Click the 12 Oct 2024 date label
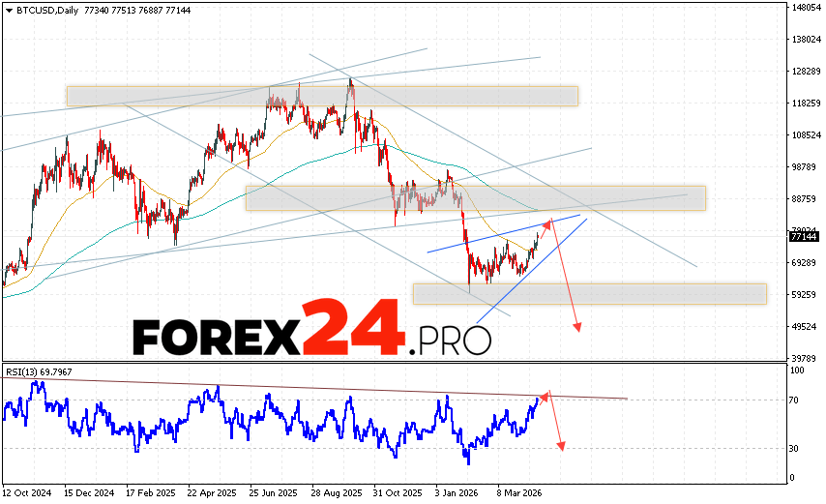 [29, 491]
